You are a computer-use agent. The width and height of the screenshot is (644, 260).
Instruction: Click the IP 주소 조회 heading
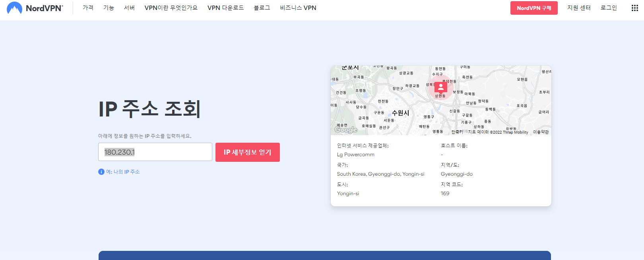(149, 109)
